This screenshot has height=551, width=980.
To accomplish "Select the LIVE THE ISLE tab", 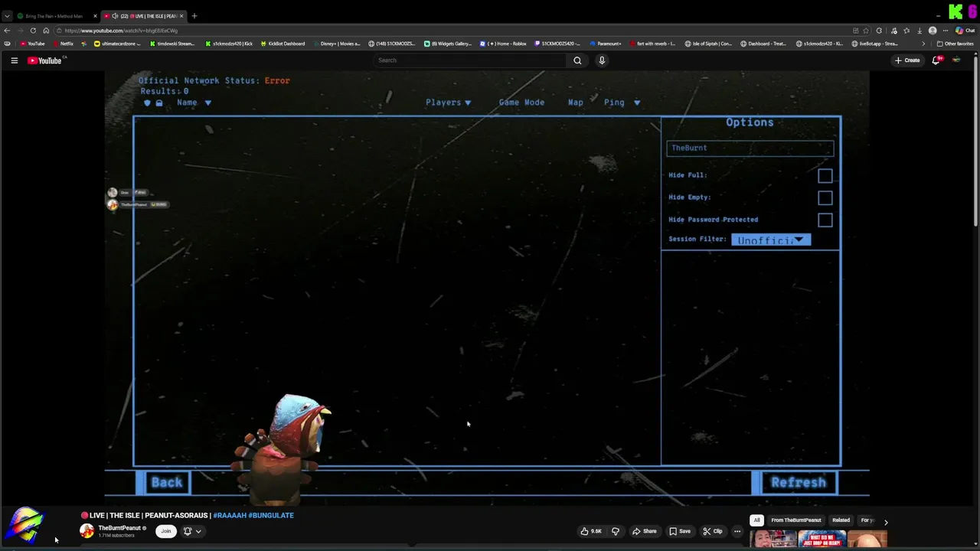I will pos(143,16).
